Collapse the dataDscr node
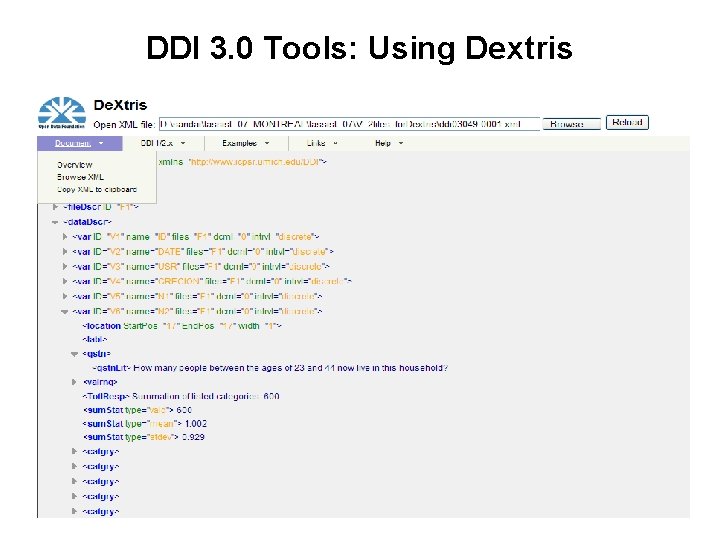The height and width of the screenshot is (540, 720). (x=55, y=222)
